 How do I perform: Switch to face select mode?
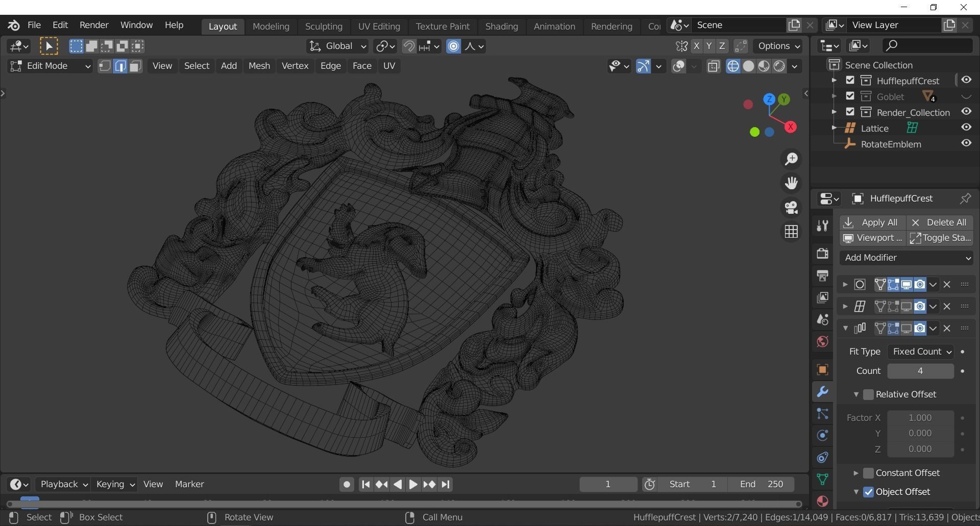(x=135, y=66)
